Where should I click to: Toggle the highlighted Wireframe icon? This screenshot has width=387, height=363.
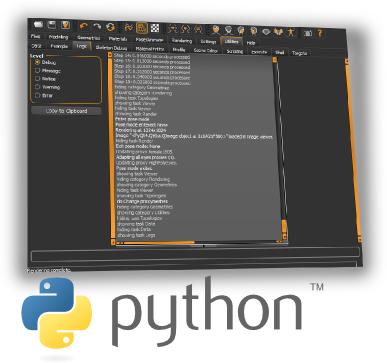tap(142, 28)
